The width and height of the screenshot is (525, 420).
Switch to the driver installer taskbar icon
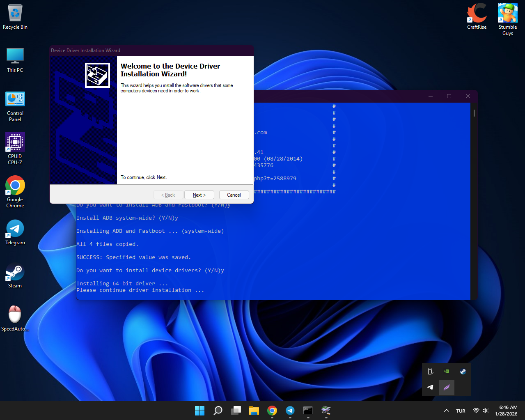click(326, 411)
